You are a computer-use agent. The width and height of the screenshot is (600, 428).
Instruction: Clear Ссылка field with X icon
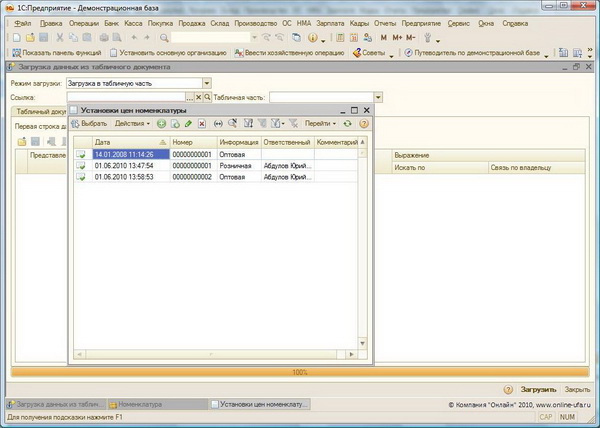pyautogui.click(x=199, y=97)
